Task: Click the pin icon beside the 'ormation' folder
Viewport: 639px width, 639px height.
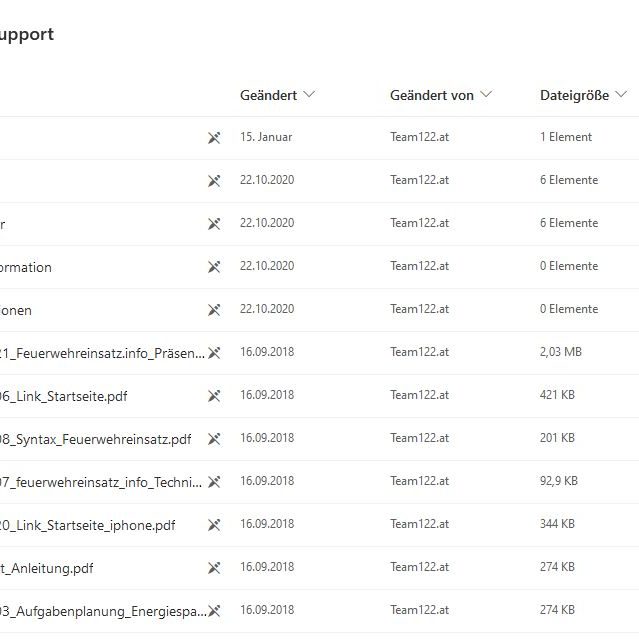Action: coord(214,267)
